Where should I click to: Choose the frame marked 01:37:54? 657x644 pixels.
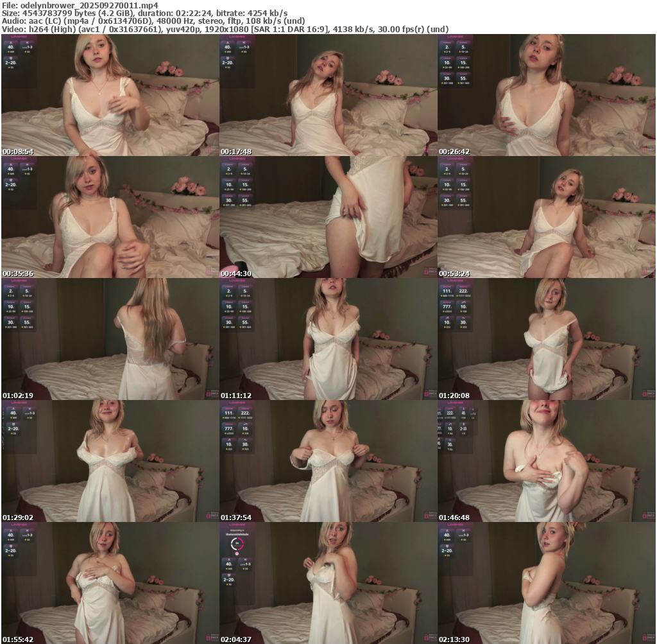coord(328,461)
